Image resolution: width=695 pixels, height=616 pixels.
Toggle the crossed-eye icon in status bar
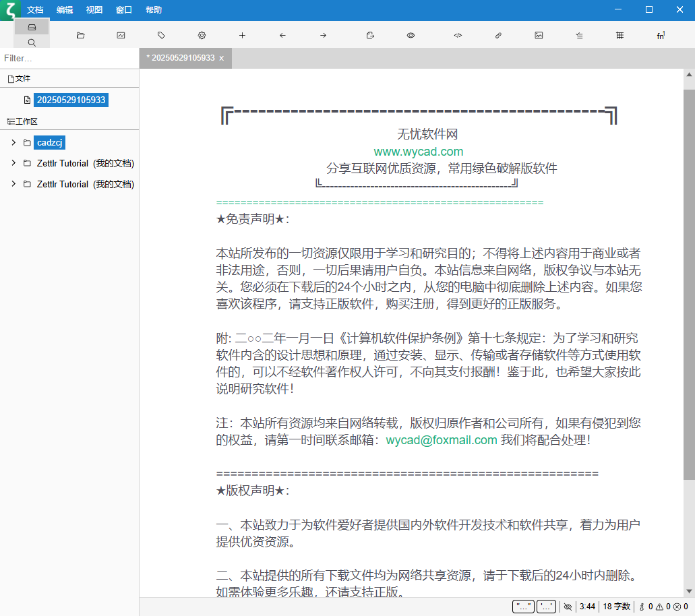click(568, 607)
